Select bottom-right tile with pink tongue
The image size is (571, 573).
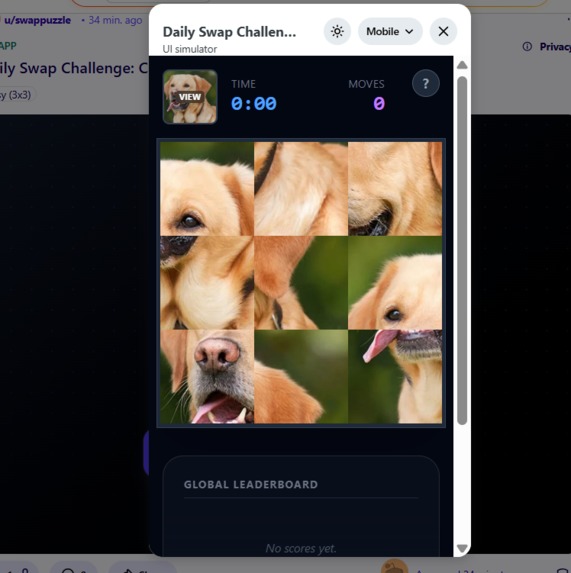coord(395,377)
